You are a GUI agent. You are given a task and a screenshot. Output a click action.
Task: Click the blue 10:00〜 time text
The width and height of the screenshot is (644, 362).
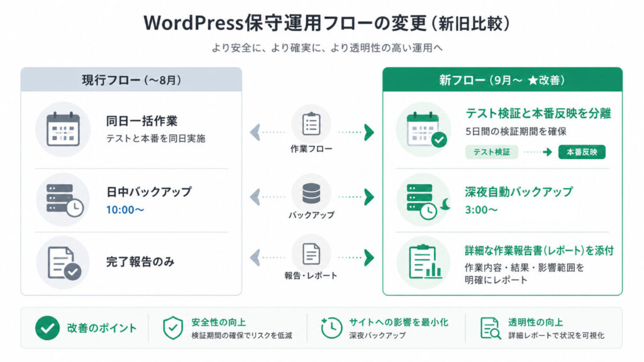[125, 210]
